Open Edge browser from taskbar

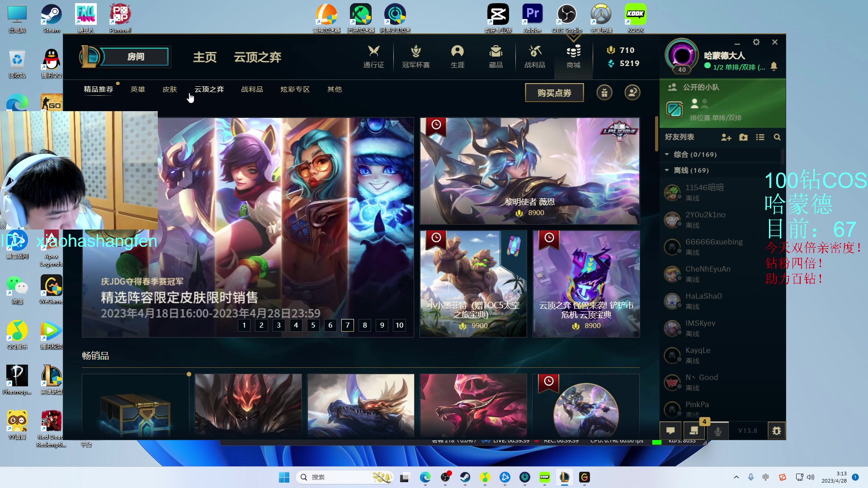pyautogui.click(x=425, y=477)
